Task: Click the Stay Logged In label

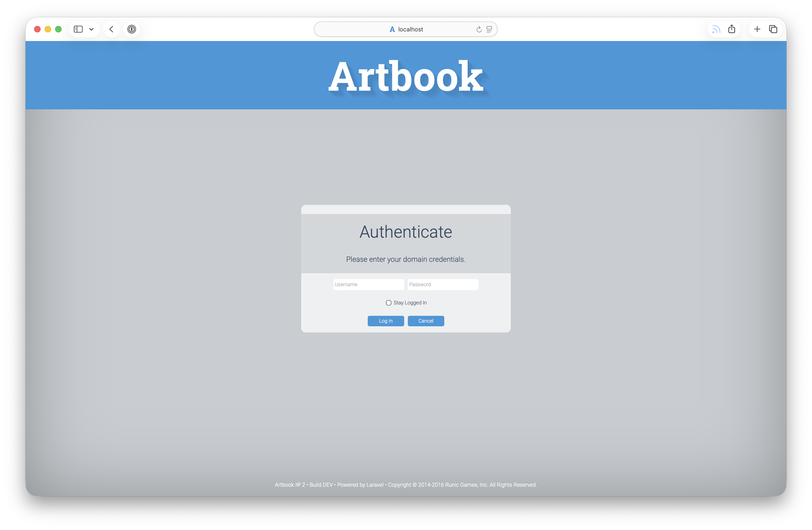Action: tap(410, 303)
